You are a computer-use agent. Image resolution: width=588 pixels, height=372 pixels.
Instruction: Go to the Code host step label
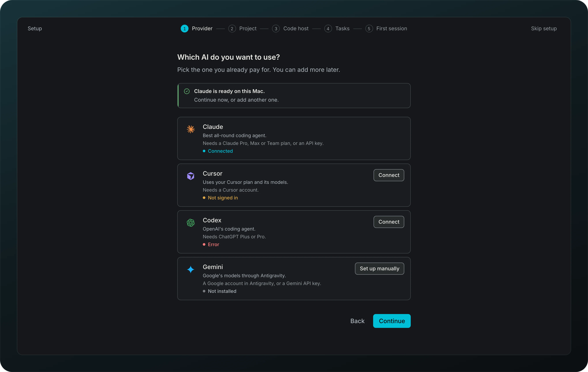pos(296,29)
